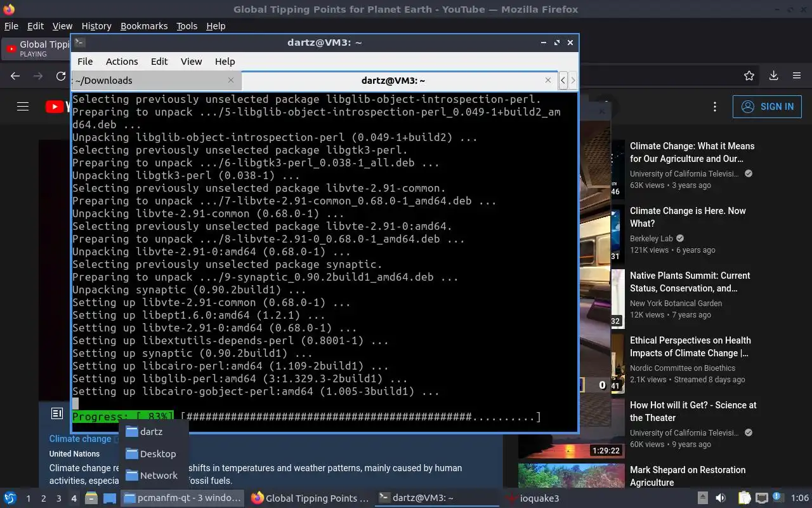Click the volume speaker tray icon
812x508 pixels.
(721, 498)
